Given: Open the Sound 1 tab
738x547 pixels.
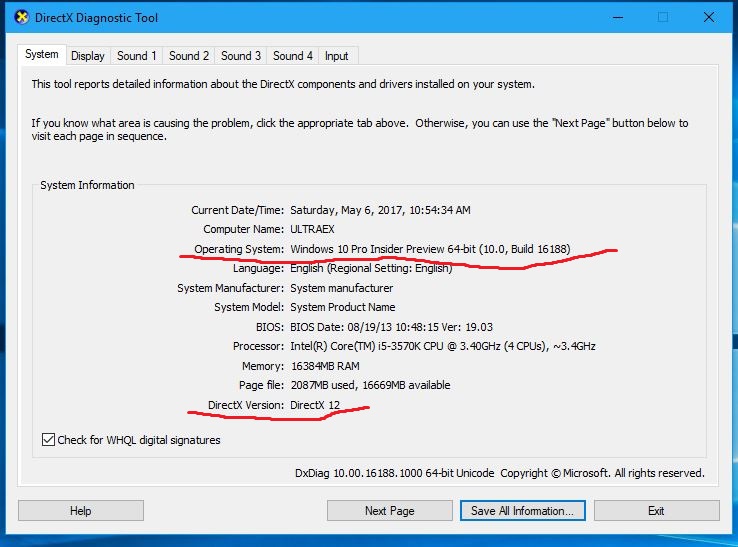Looking at the screenshot, I should point(136,56).
